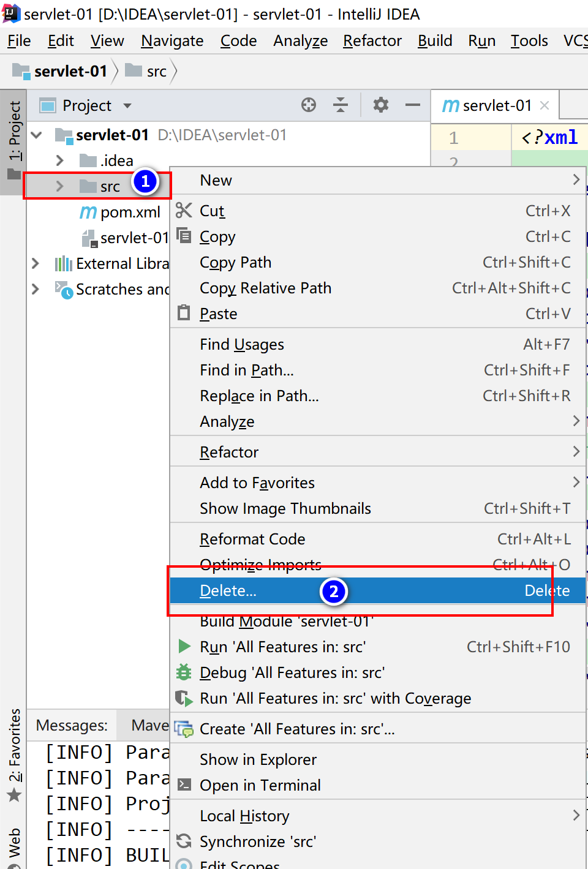Screen dimensions: 588x869
Task: Click the servlet-01 iml file icon
Action: [x=90, y=238]
